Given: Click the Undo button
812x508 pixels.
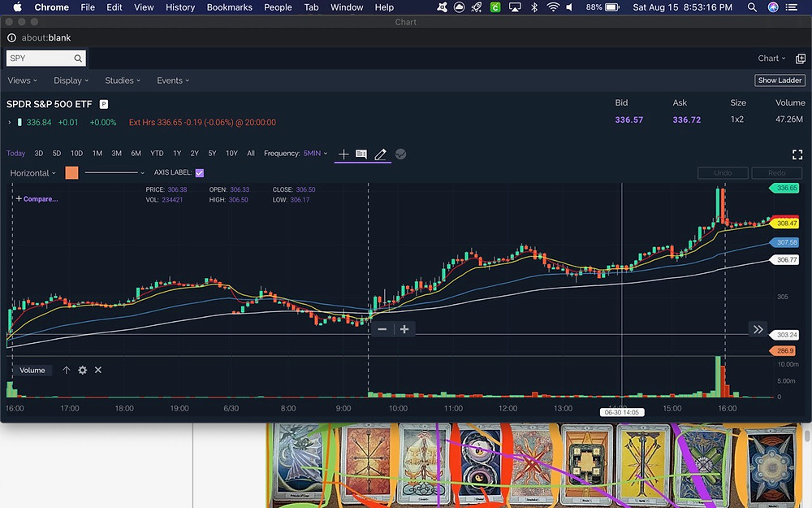Looking at the screenshot, I should pos(723,172).
